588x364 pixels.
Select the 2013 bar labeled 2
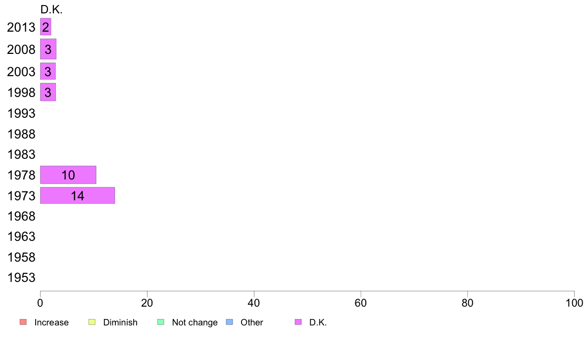(46, 27)
